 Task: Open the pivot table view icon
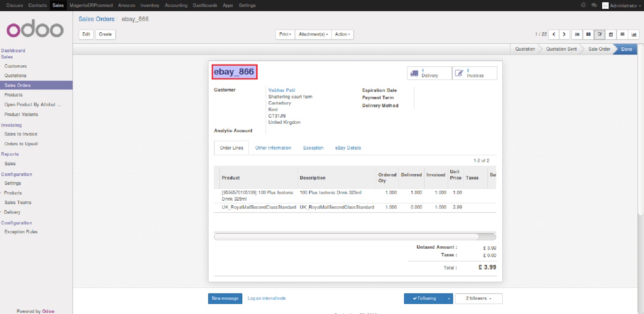(622, 34)
